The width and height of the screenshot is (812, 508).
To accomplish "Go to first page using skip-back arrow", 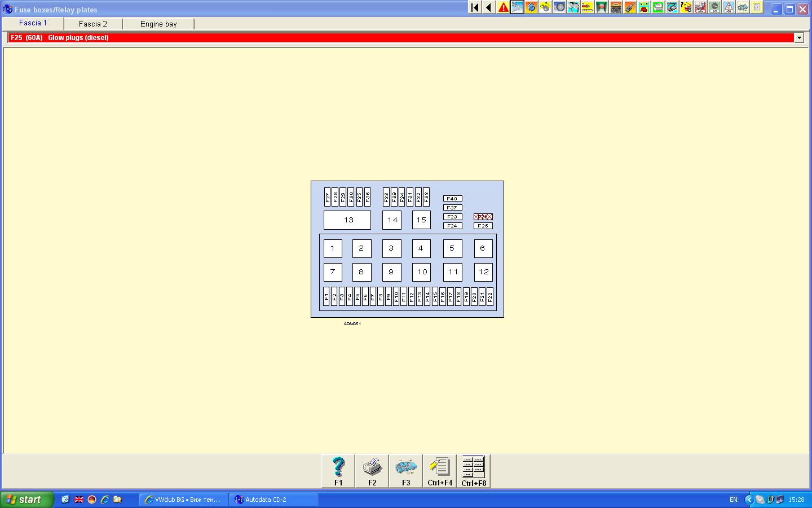I will click(x=475, y=7).
